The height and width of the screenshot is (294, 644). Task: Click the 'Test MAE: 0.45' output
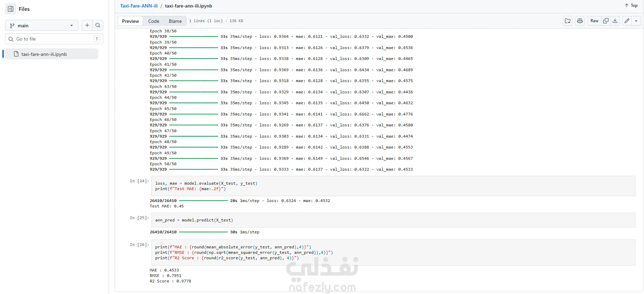click(167, 206)
